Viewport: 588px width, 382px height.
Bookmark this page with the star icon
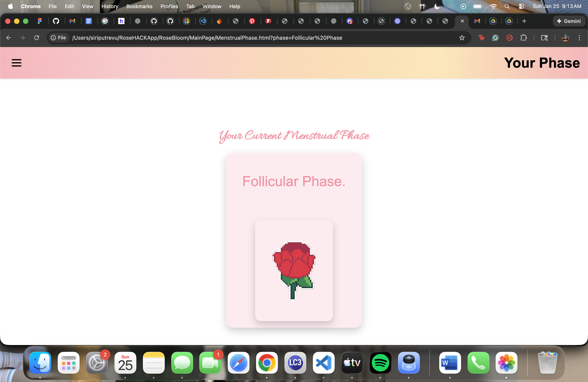click(462, 38)
